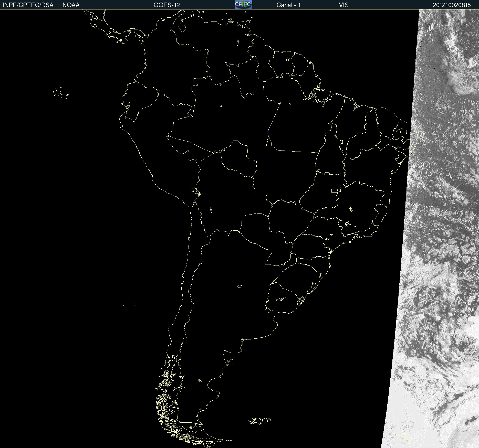Image resolution: width=479 pixels, height=448 pixels.
Task: Click the timestamp 201210020815
Action: point(452,5)
